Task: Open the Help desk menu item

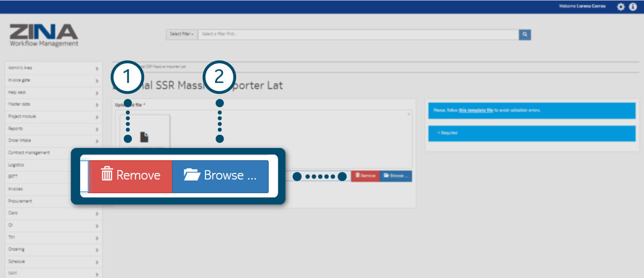Action: click(x=18, y=92)
